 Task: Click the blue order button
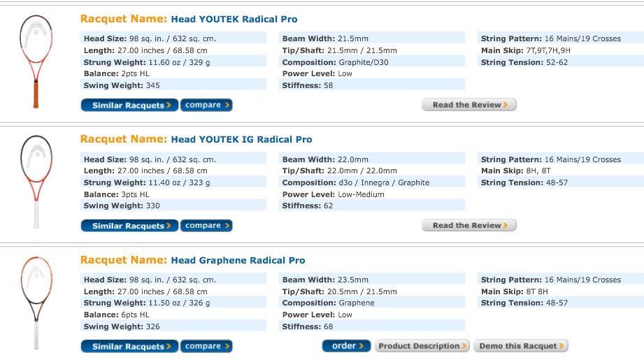point(346,346)
